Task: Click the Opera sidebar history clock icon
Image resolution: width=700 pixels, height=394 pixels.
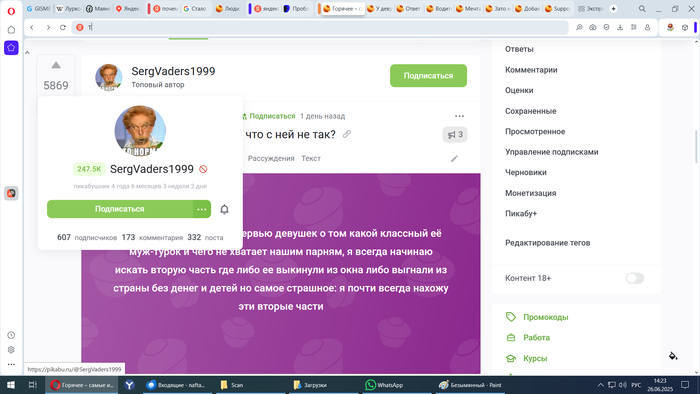Action: click(11, 335)
